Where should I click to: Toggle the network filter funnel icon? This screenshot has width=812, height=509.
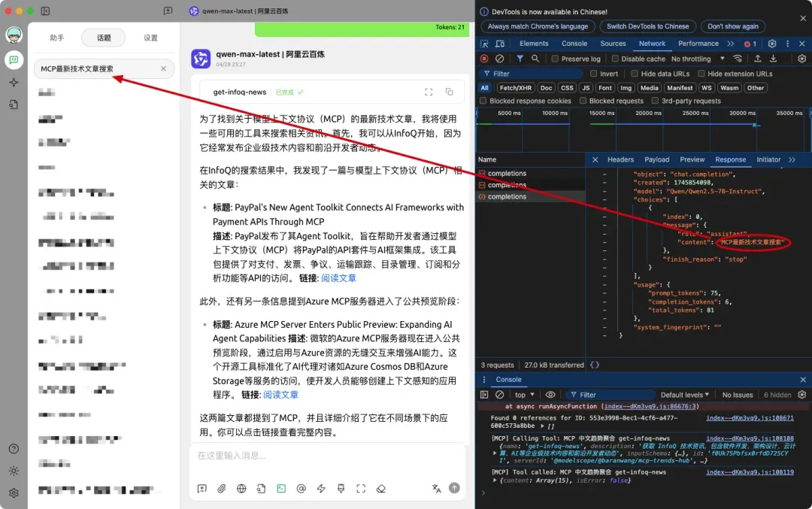(x=520, y=59)
